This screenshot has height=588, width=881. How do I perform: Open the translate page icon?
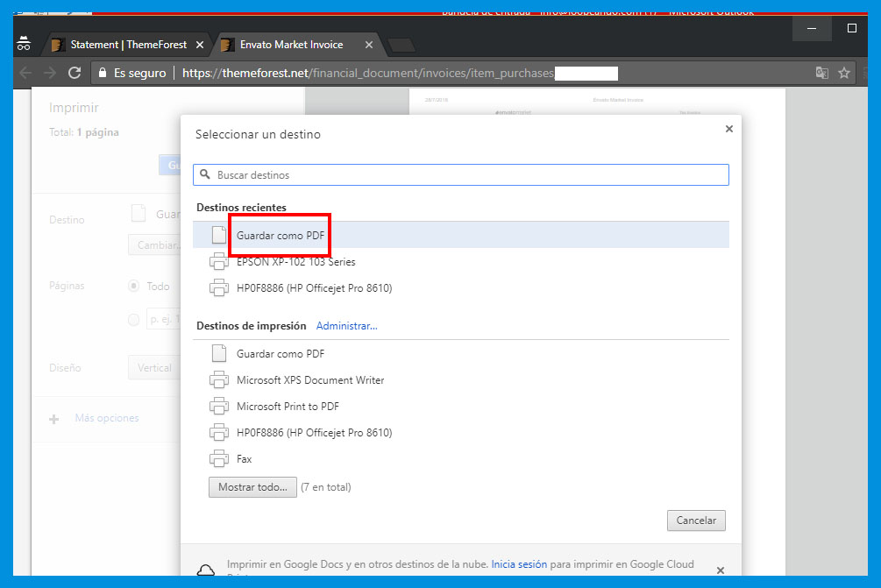click(822, 73)
